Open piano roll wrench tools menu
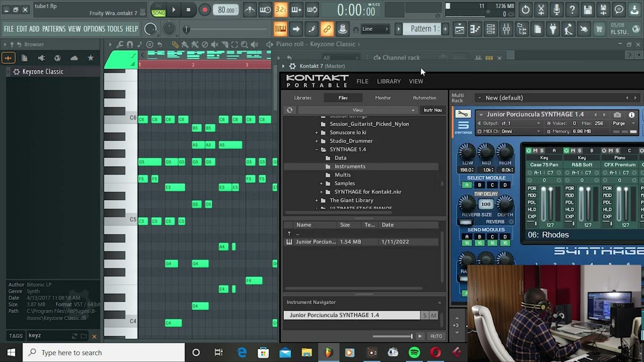Screen dimensions: 644x362 pos(120,44)
